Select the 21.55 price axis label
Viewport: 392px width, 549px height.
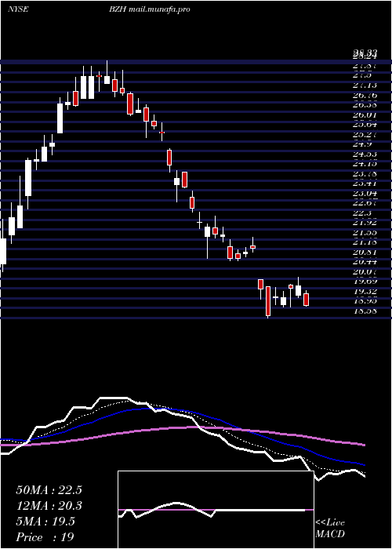point(365,232)
